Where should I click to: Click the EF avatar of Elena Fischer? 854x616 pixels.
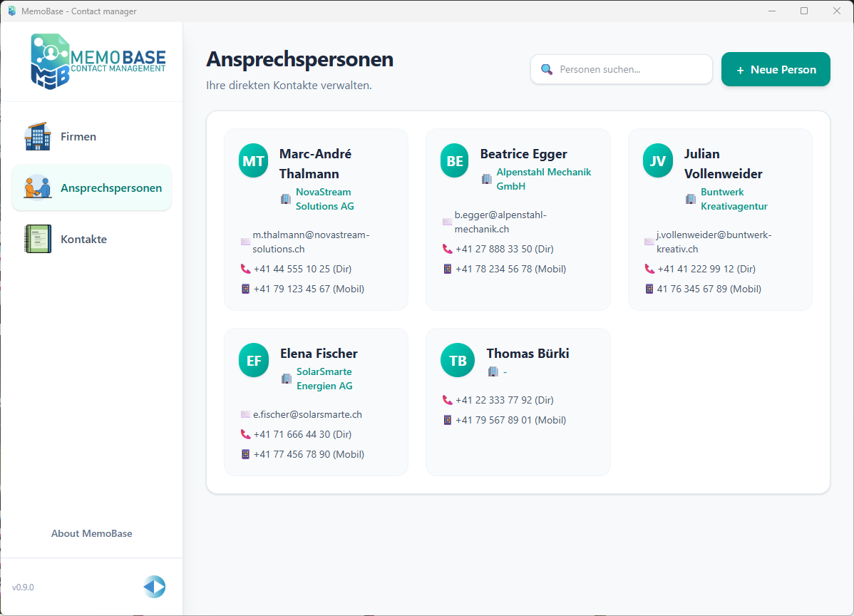254,360
